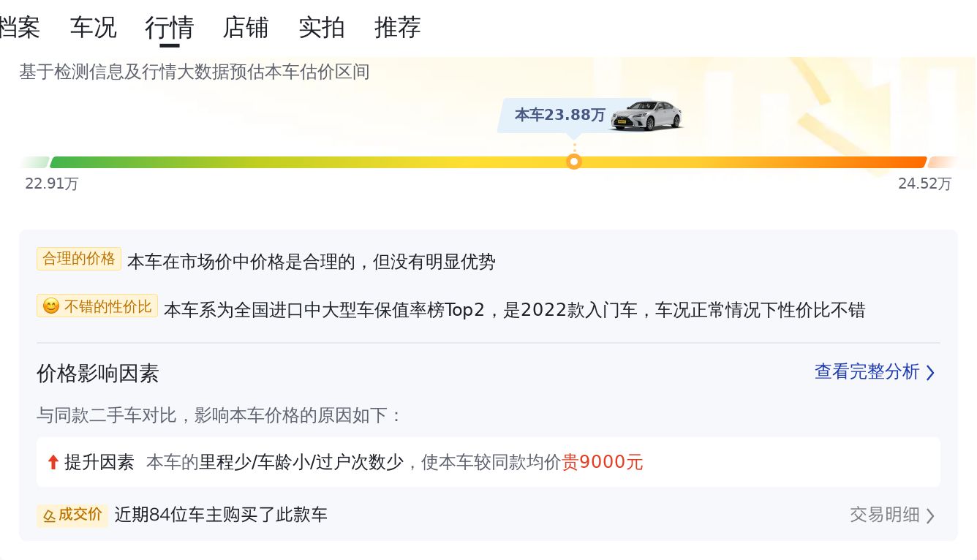Image resolution: width=977 pixels, height=560 pixels.
Task: Click the 本车23.88万 price bubble
Action: pos(559,116)
